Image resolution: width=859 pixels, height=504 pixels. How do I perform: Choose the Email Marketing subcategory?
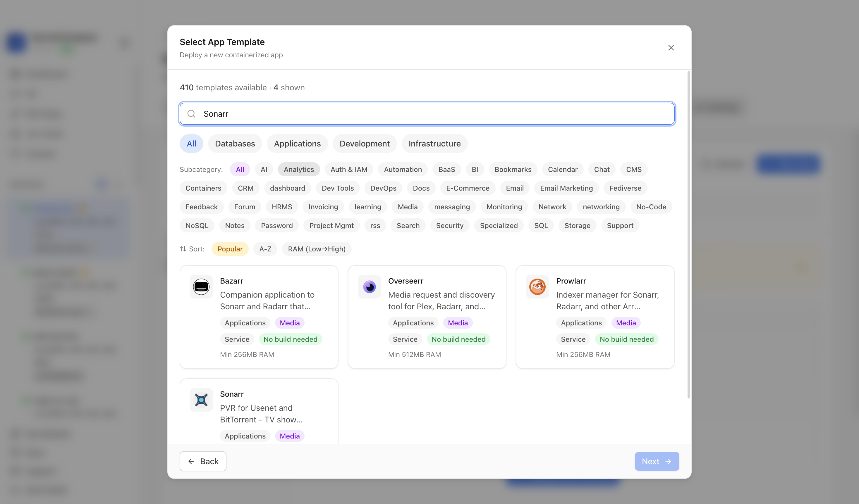click(x=566, y=188)
